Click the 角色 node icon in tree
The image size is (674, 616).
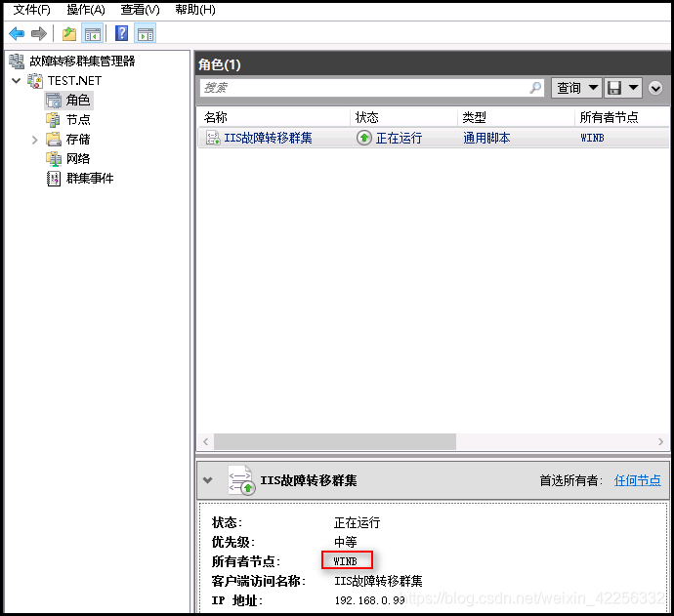tap(54, 101)
